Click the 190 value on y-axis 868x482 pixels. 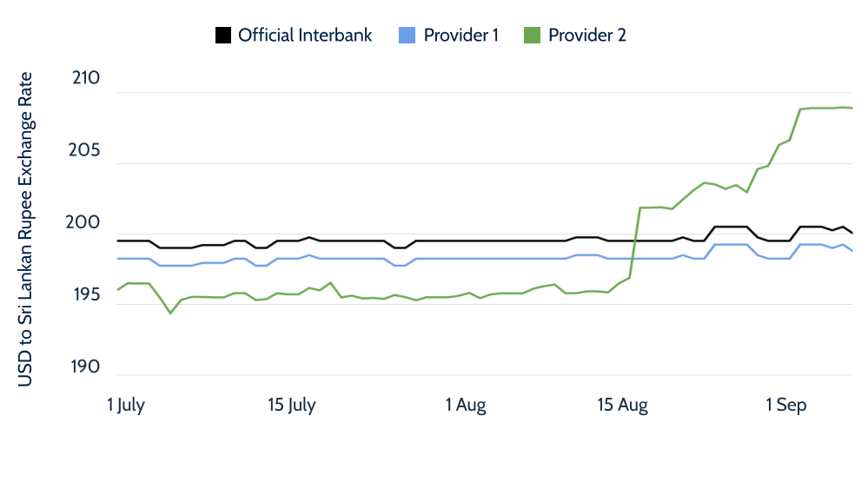86,368
